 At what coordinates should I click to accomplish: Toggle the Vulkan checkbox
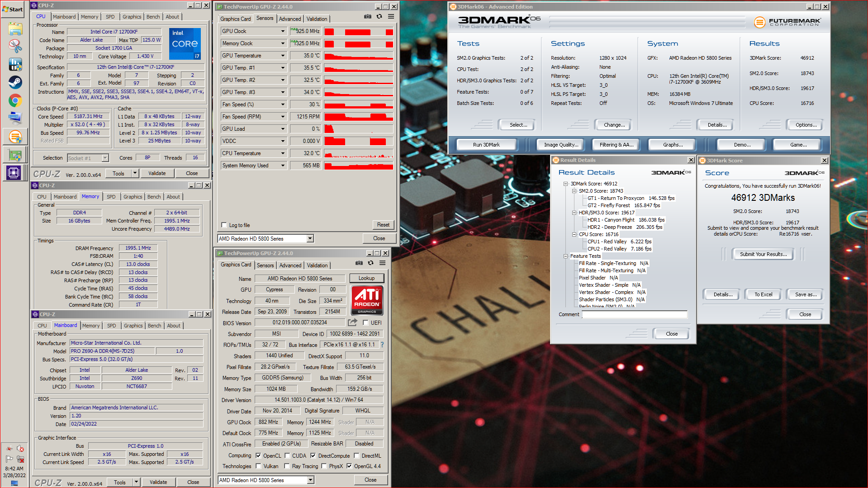point(258,466)
